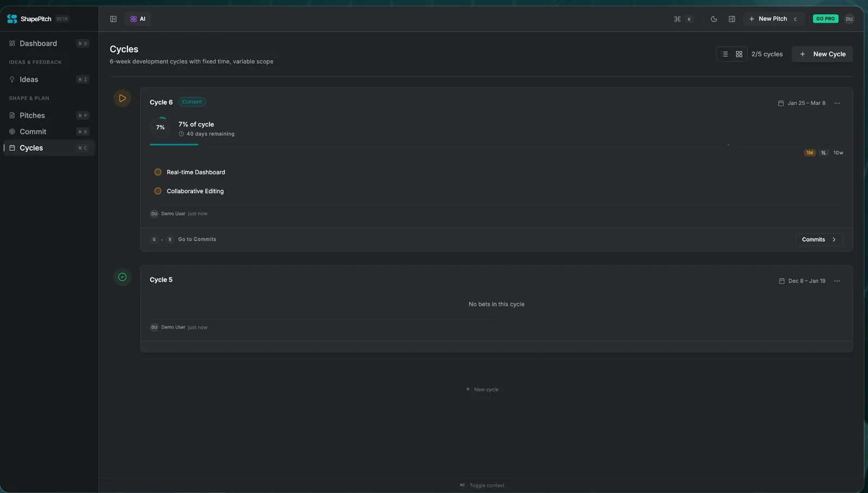Navigate to Commit page
Viewport: 868px width, 493px height.
click(x=49, y=131)
